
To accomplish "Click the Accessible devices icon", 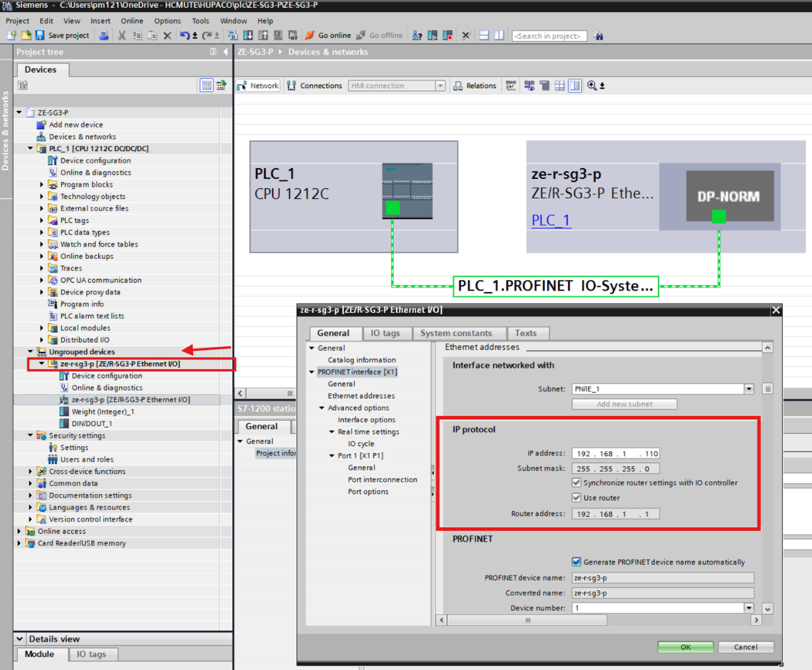I will tap(417, 36).
